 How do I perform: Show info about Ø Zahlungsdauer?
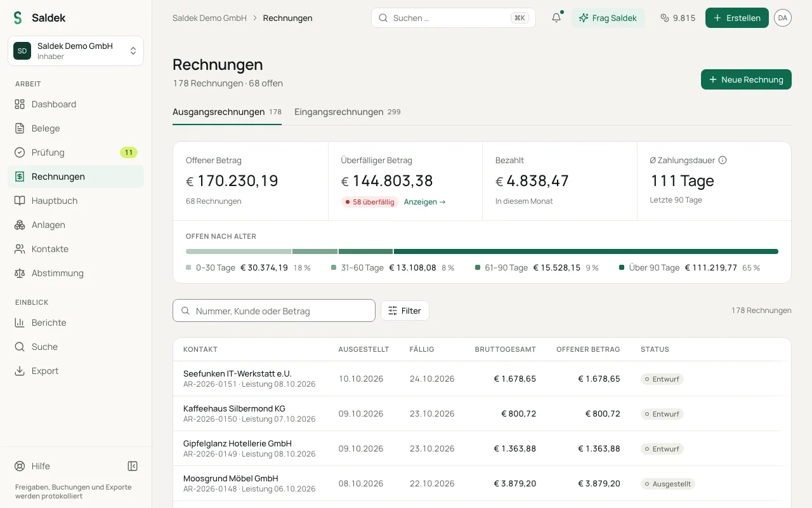(722, 161)
